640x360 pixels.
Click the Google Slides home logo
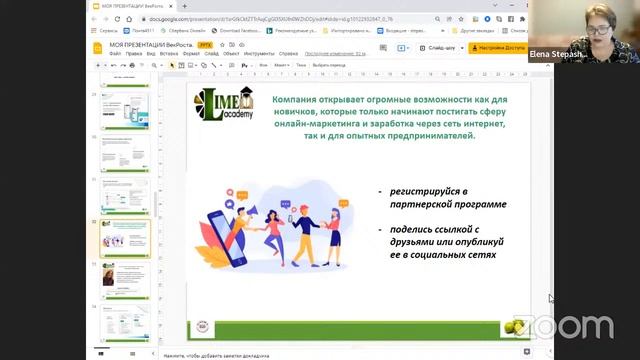coord(98,48)
